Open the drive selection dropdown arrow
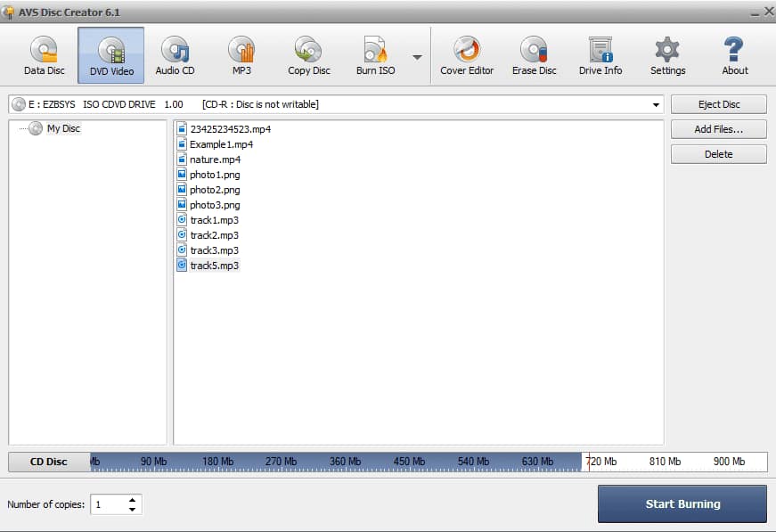The width and height of the screenshot is (776, 532). point(656,104)
